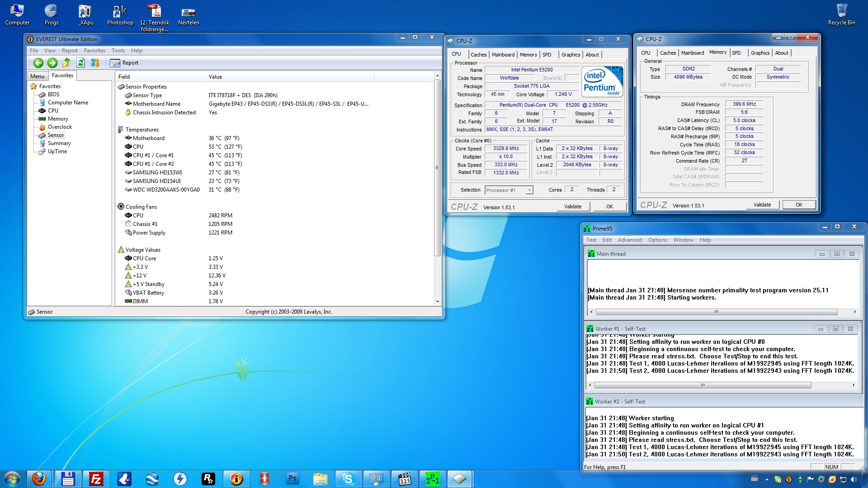Open the Favorites menu in EVEREST
The width and height of the screenshot is (868, 488).
pos(94,51)
